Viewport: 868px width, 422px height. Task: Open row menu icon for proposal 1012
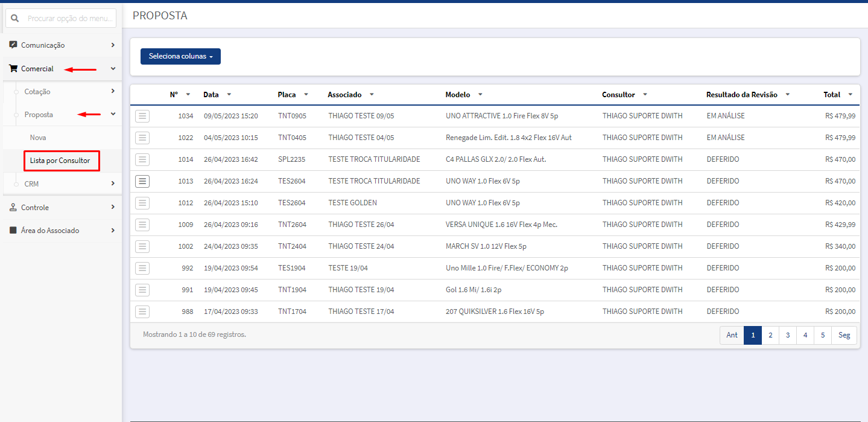[x=142, y=203]
